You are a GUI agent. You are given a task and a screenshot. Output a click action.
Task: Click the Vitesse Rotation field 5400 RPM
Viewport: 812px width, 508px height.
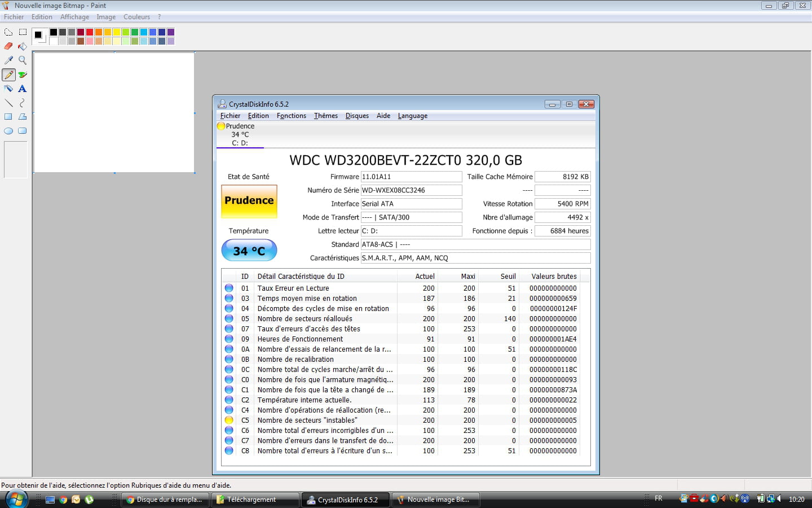pos(562,204)
